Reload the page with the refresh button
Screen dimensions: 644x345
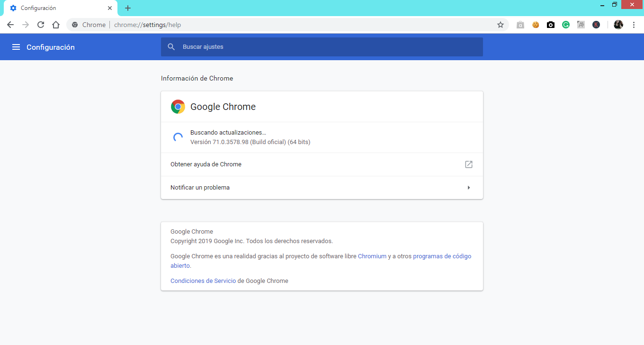click(41, 25)
